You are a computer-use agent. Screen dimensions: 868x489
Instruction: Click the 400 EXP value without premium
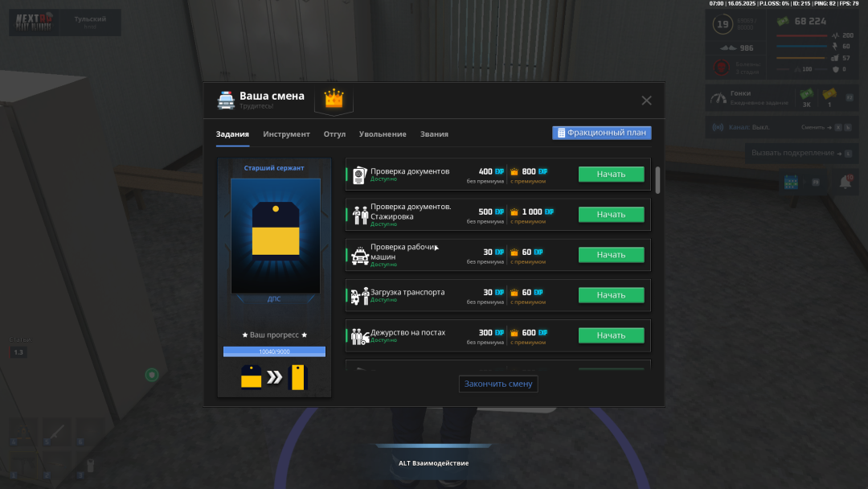pyautogui.click(x=491, y=171)
